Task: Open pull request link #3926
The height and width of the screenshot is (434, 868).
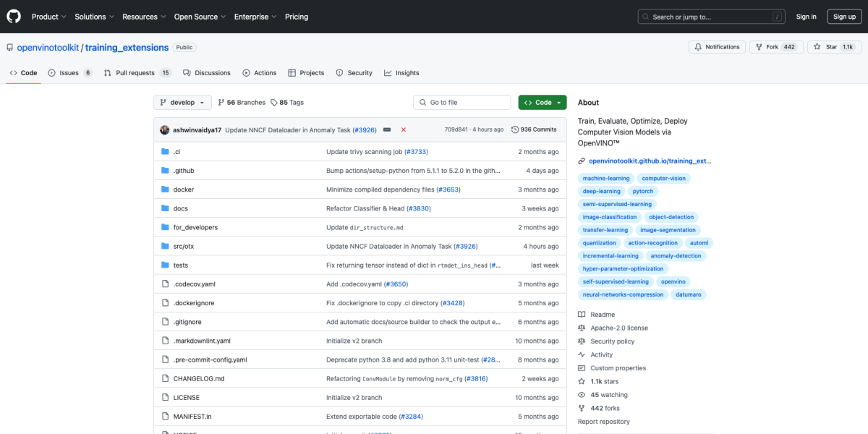Action: [365, 129]
